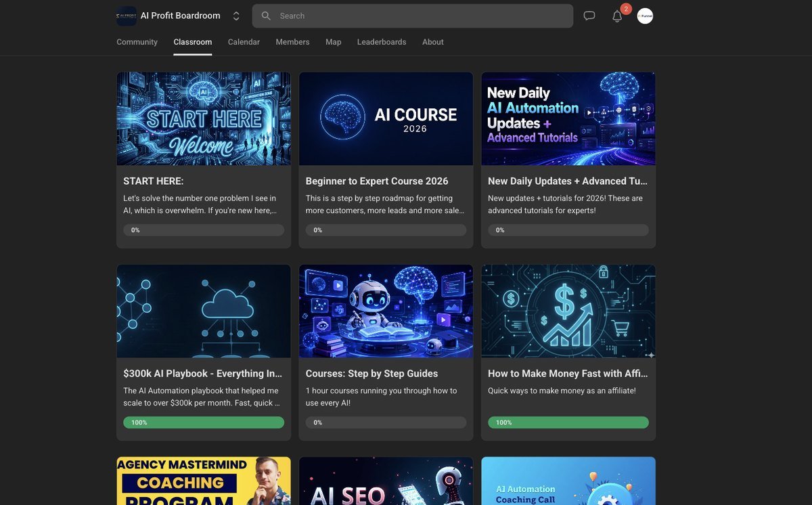Open the New Daily AI Automation Updates thumbnail
This screenshot has height=505, width=812.
[568, 118]
